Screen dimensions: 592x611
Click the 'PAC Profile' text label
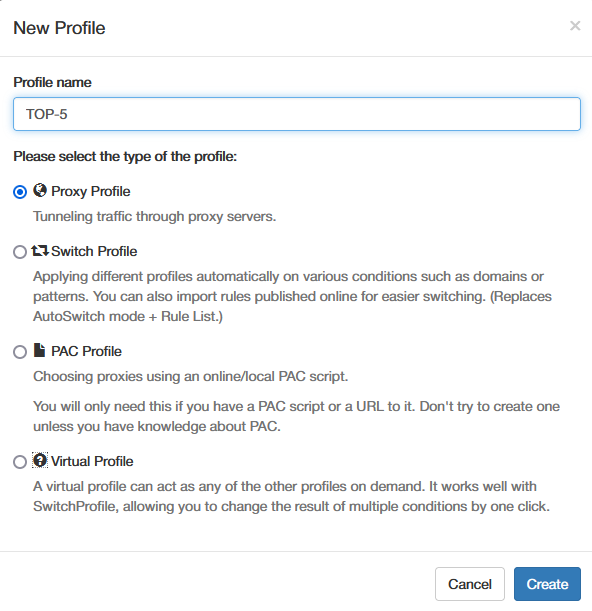[x=87, y=351]
